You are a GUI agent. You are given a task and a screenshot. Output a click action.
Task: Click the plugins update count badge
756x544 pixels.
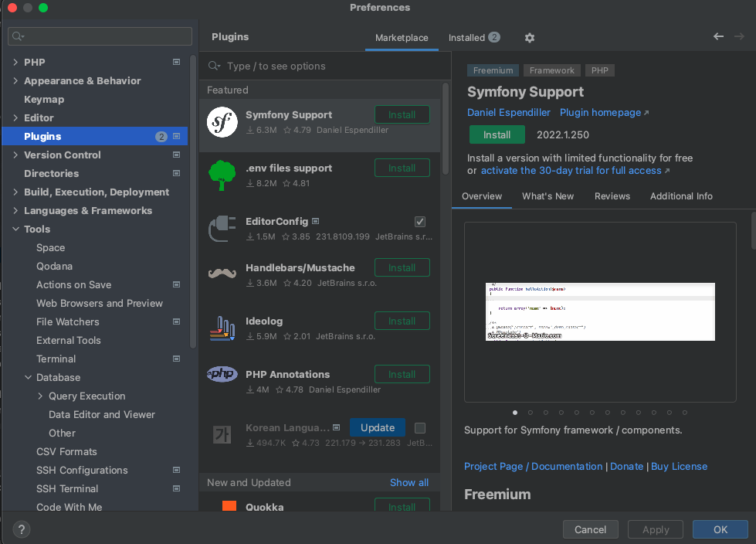click(161, 137)
